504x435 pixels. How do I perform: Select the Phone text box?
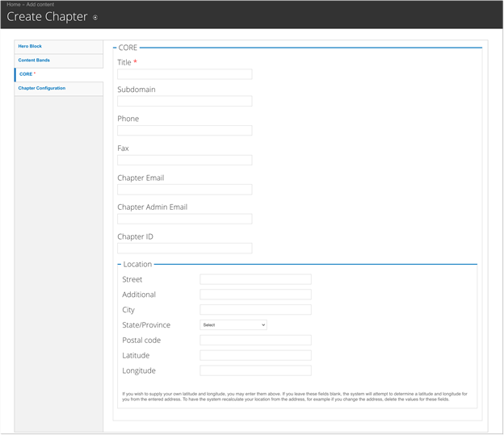point(184,131)
